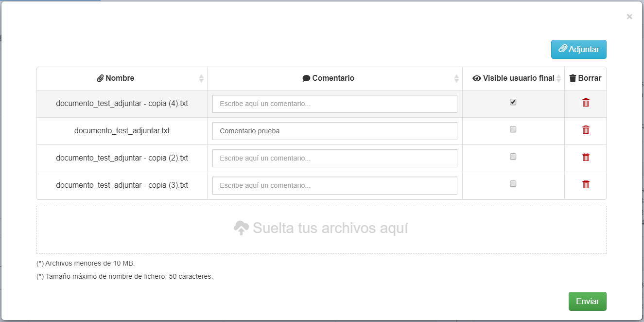Viewport: 644px width, 322px height.
Task: Delete documento_test_adjuntar.txt using its trash icon
Action: pyautogui.click(x=586, y=130)
